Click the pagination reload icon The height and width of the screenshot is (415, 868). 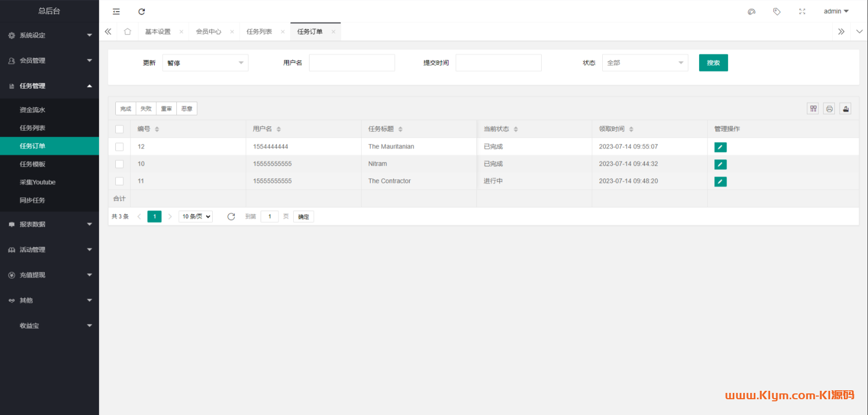pos(231,217)
